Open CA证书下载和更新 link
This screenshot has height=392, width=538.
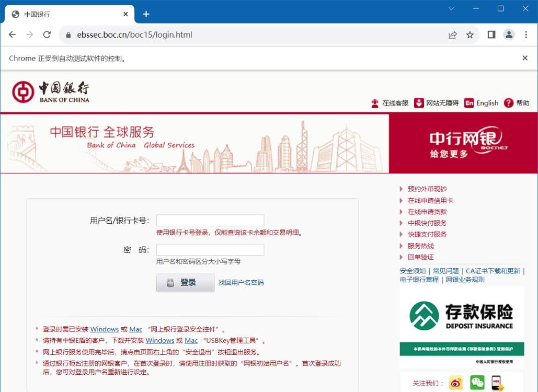click(x=493, y=271)
